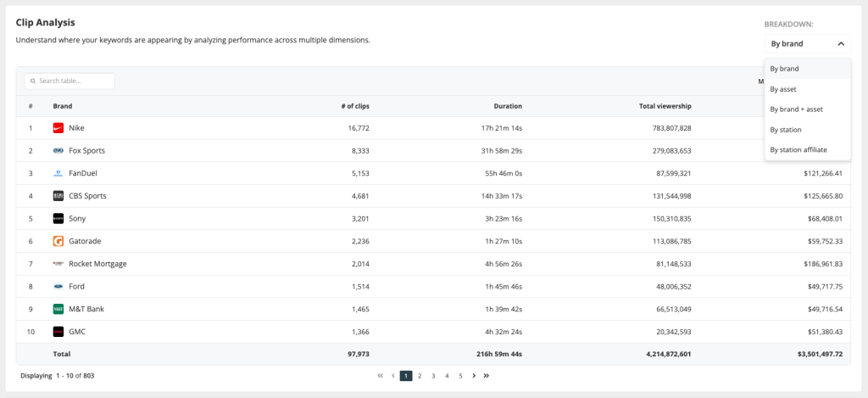Click the FanDuel brand name
The width and height of the screenshot is (868, 398).
(x=83, y=173)
